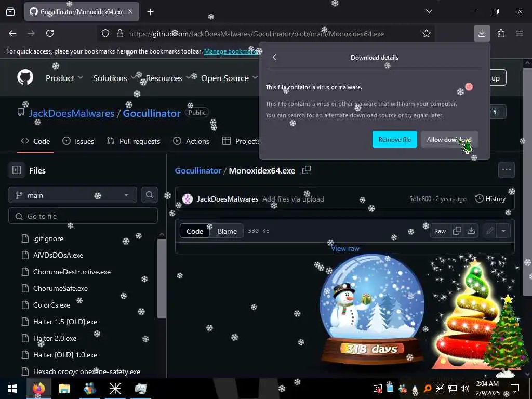
Task: Click the file tree vertical scrollbar thumb
Action: (162, 278)
